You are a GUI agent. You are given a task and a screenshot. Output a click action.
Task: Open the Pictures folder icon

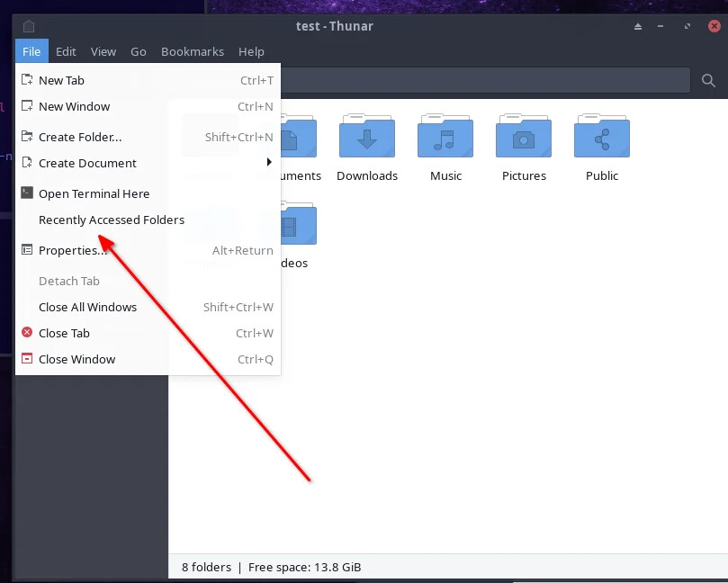[x=523, y=137]
